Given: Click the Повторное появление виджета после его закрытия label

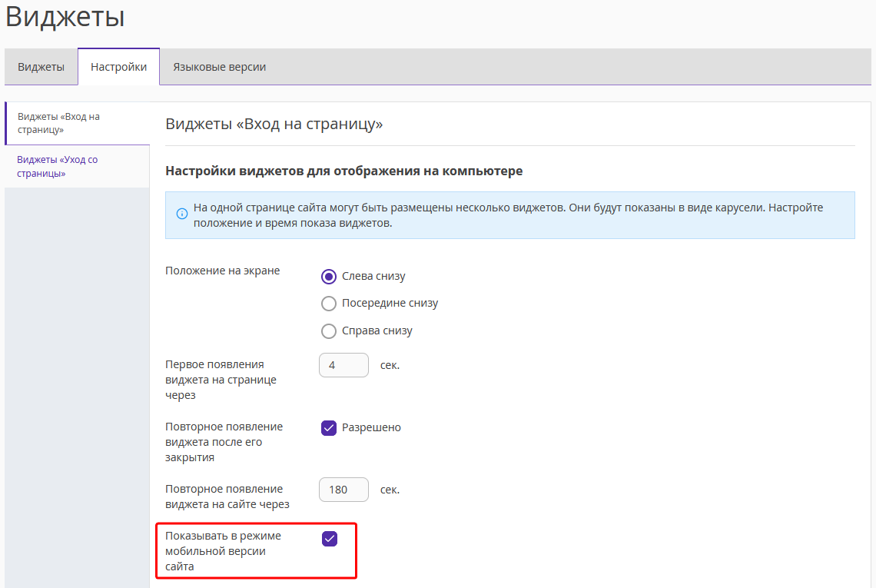Looking at the screenshot, I should click(224, 442).
